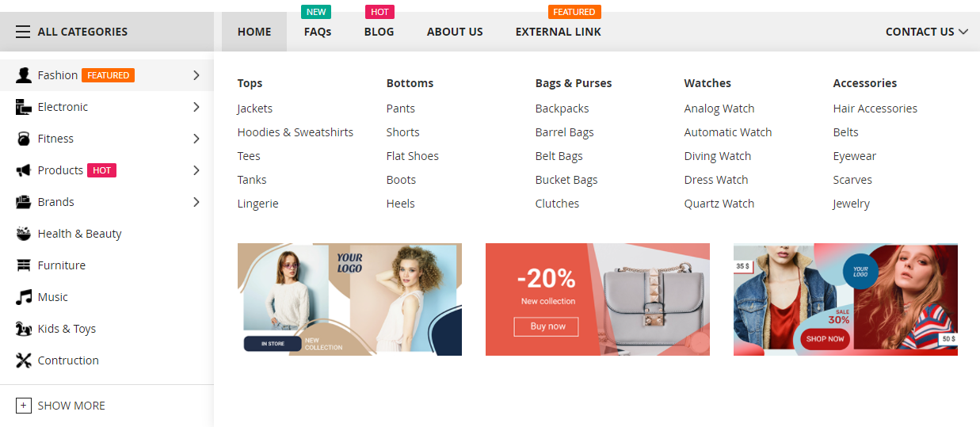Open External Link in the top menu
This screenshot has height=427, width=980.
click(x=559, y=32)
